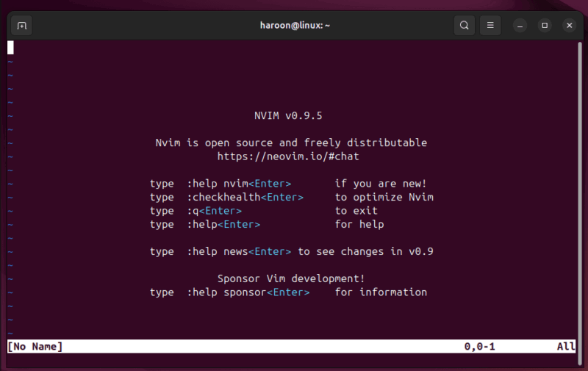
Task: Click the block cursor on the first line
Action: pos(10,48)
